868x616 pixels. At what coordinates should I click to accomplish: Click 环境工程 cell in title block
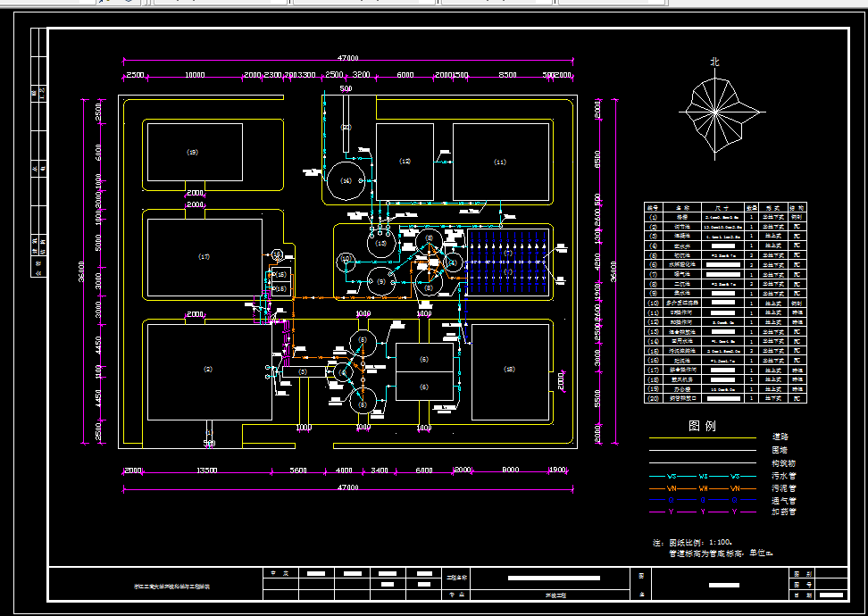(x=550, y=595)
